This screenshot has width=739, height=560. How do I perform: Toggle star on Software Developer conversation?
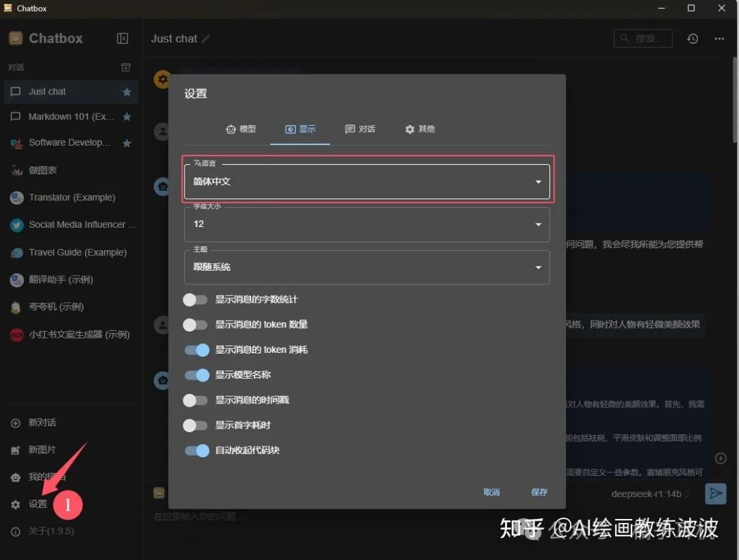127,143
